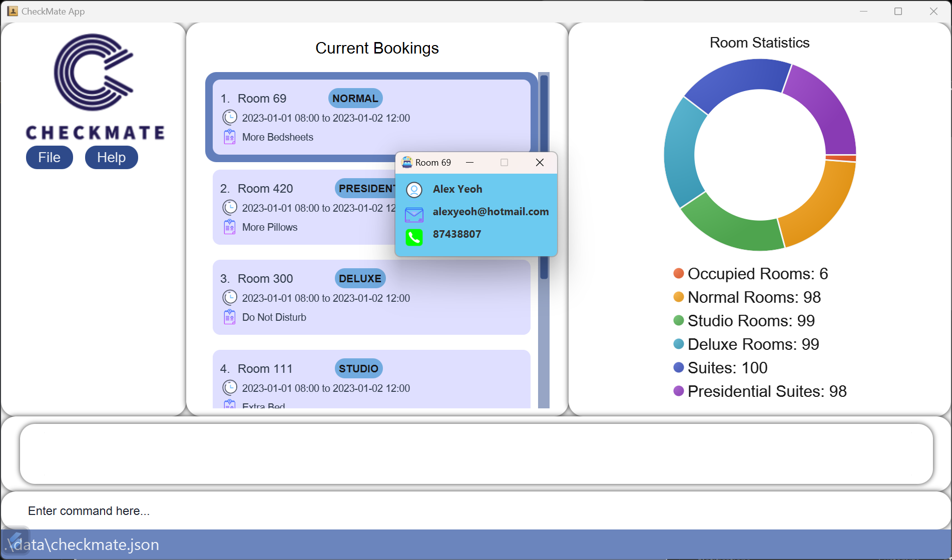
Task: Click the teal Deluxe Rooms legend dot
Action: click(679, 344)
